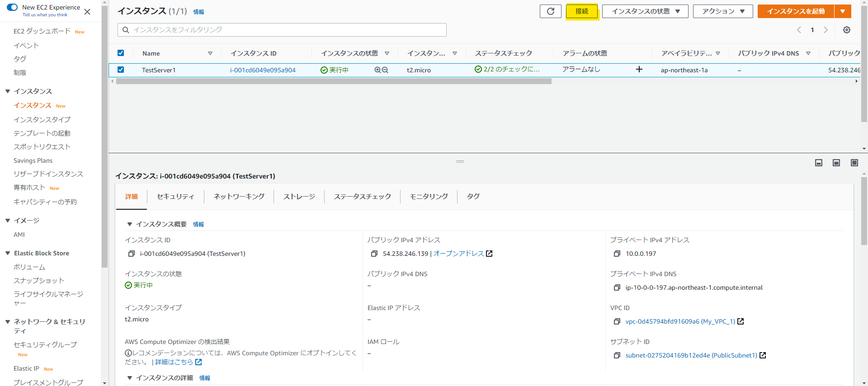Image resolution: width=868 pixels, height=386 pixels.
Task: Click search magnifier in filter box
Action: pos(126,30)
